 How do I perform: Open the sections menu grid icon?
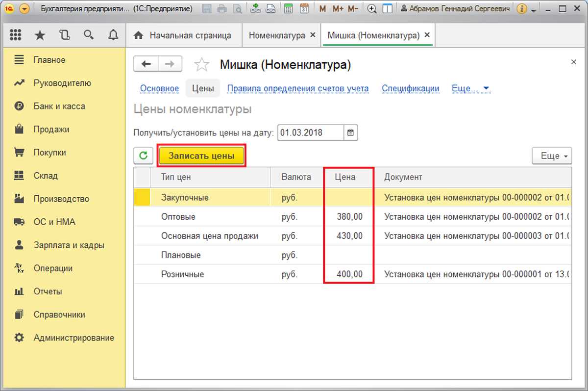pos(15,35)
